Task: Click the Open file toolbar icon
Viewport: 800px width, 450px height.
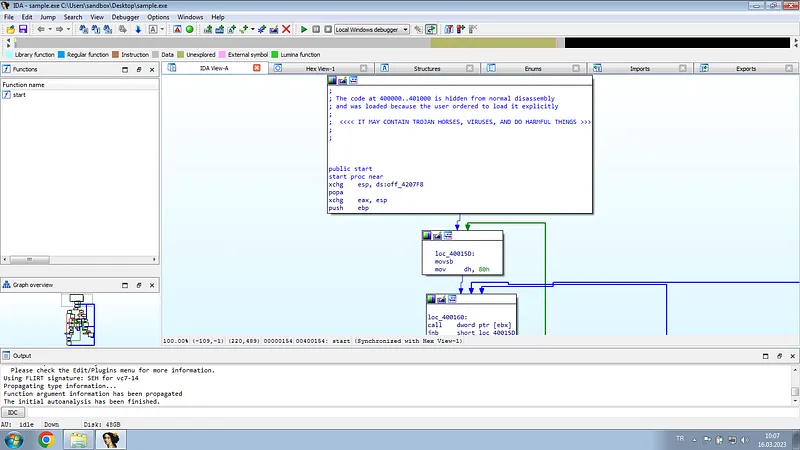Action: coord(11,30)
